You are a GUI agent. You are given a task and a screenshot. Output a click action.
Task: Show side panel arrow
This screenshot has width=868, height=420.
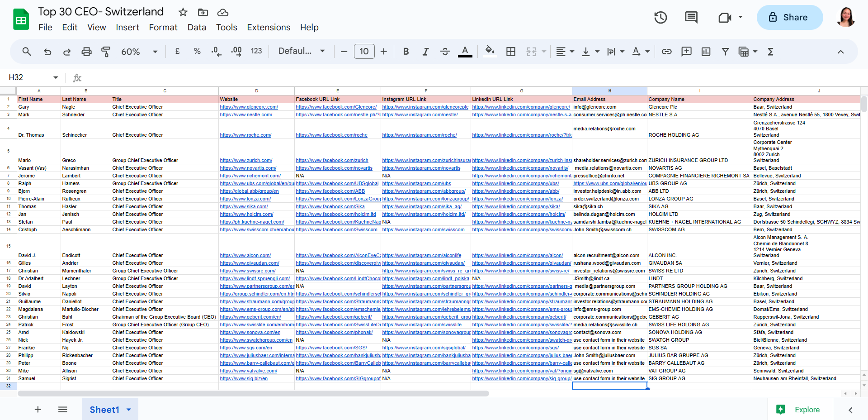pos(850,410)
